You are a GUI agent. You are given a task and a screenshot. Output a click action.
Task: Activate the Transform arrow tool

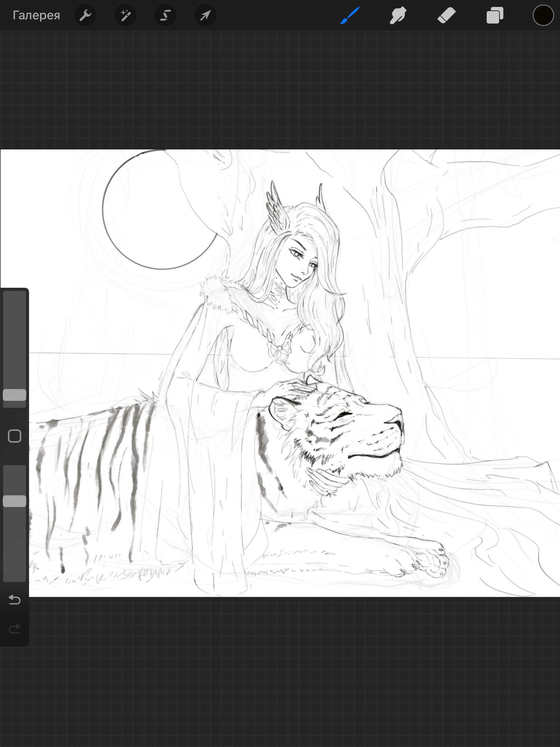pos(206,15)
